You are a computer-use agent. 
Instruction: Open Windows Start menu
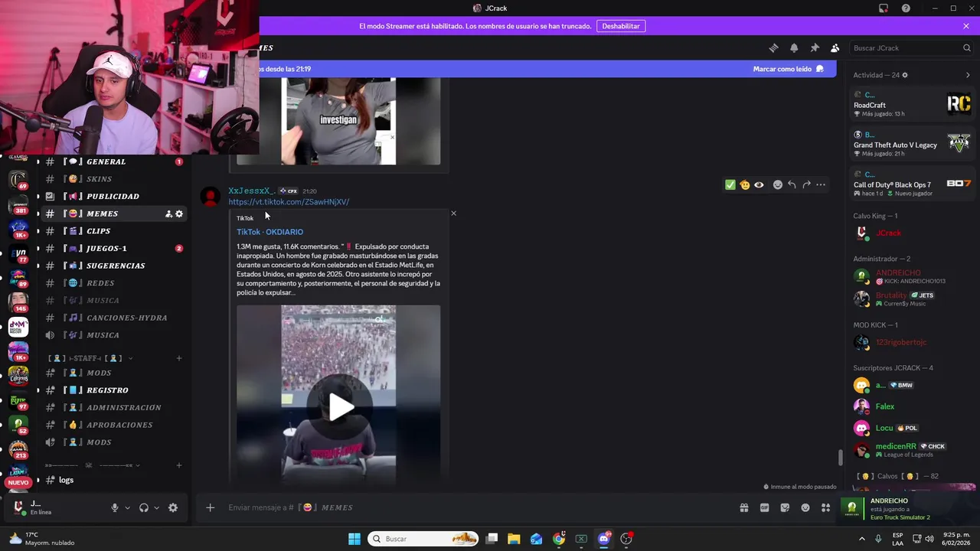pyautogui.click(x=354, y=539)
